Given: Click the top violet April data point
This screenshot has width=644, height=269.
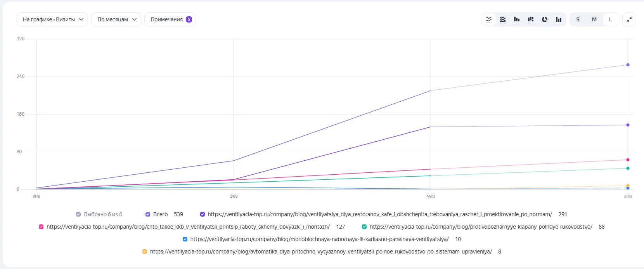Looking at the screenshot, I should [x=628, y=65].
